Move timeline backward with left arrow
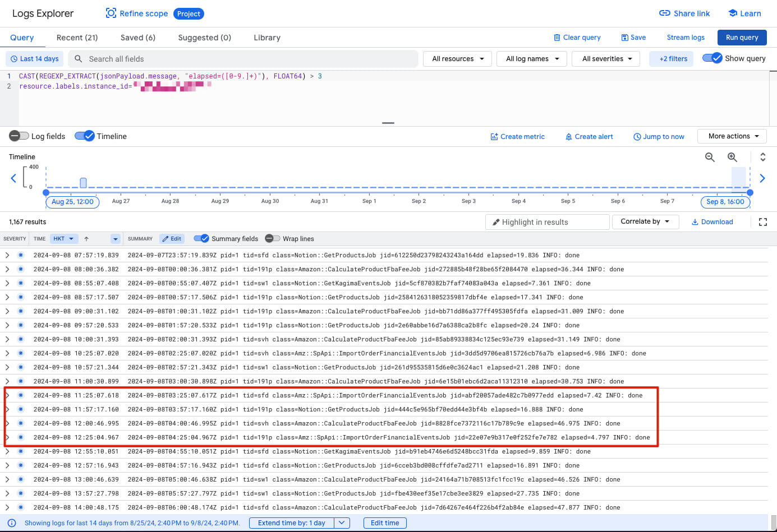This screenshot has height=532, width=777. 13,178
